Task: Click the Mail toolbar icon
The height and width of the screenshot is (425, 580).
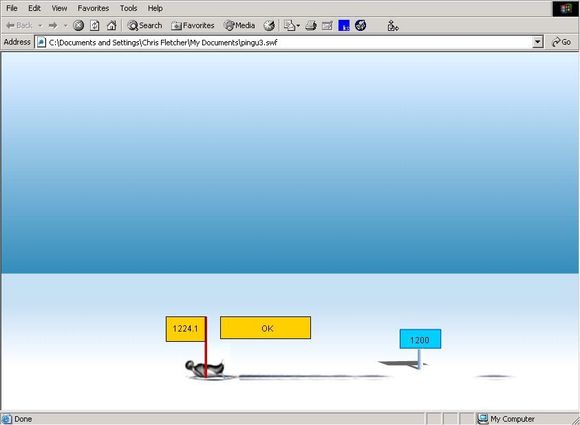Action: [289, 25]
